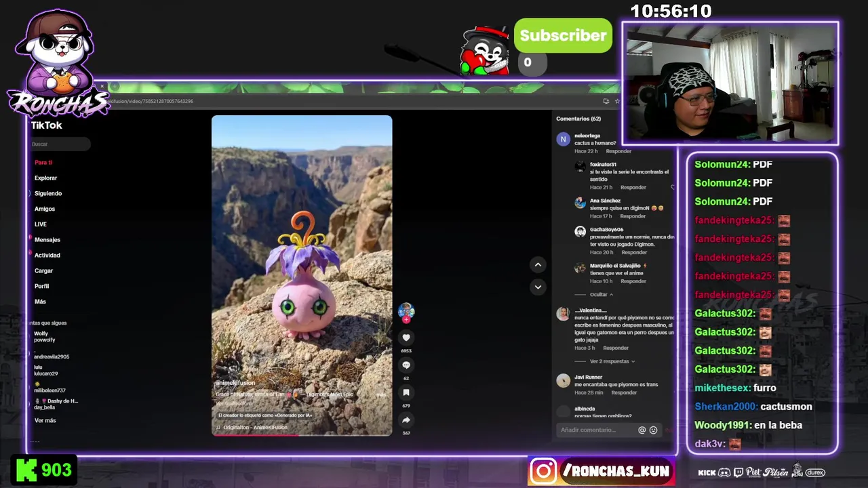868x488 pixels.
Task: Click the /RONCHAS_KUN Instagram handle
Action: [616, 471]
